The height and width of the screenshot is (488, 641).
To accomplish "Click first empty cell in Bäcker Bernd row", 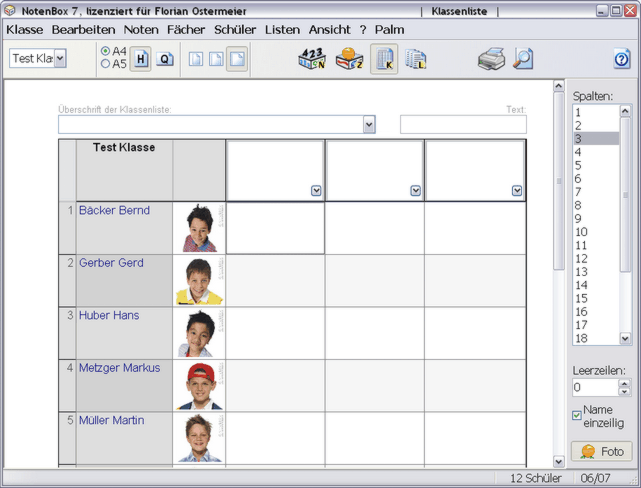I will [276, 228].
